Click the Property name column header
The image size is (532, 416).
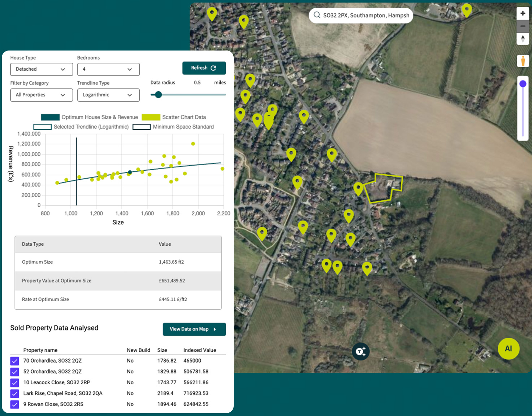pyautogui.click(x=40, y=350)
